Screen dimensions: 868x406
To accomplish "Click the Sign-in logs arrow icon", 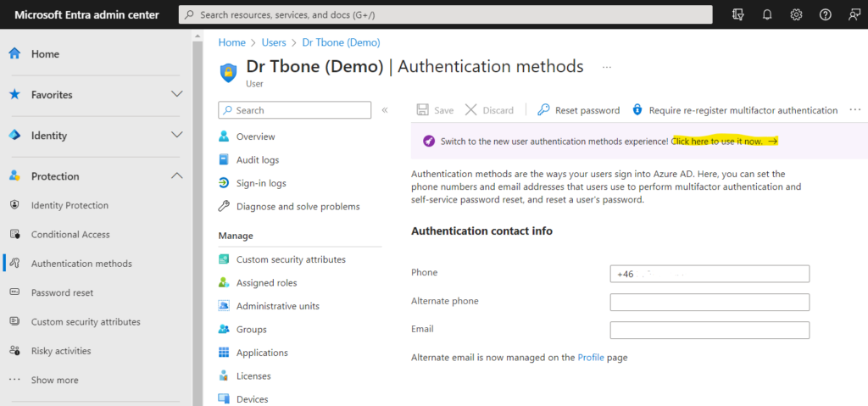I will pos(224,183).
